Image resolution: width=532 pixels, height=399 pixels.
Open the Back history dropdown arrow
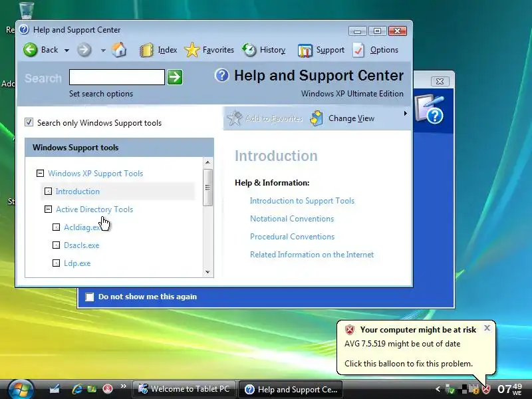(67, 51)
